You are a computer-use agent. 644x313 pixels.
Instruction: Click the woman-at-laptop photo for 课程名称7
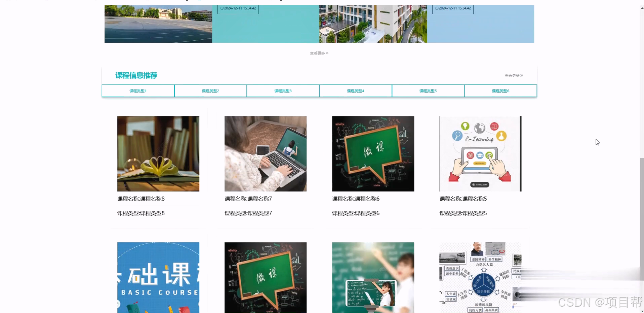[x=265, y=154]
